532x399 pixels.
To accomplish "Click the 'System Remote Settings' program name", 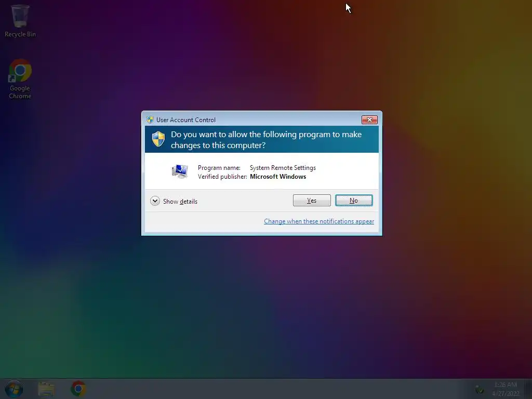I will point(283,168).
